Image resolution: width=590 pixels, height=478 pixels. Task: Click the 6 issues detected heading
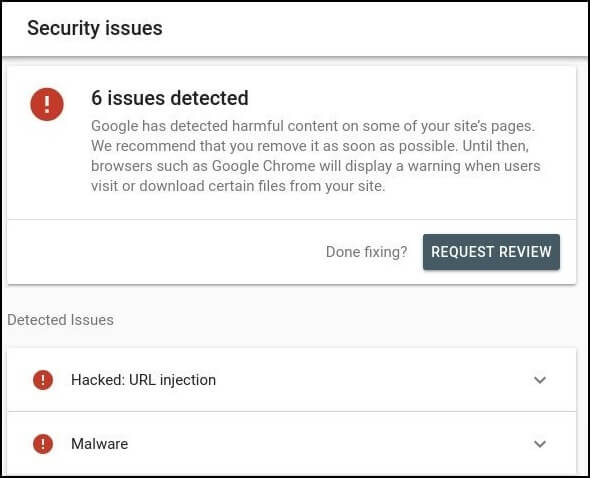(x=170, y=98)
